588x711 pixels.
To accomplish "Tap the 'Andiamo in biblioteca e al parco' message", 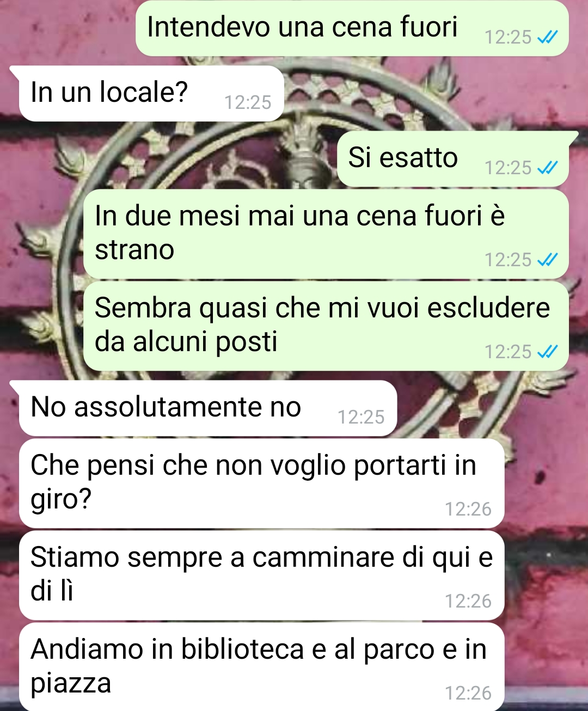I will point(262,667).
